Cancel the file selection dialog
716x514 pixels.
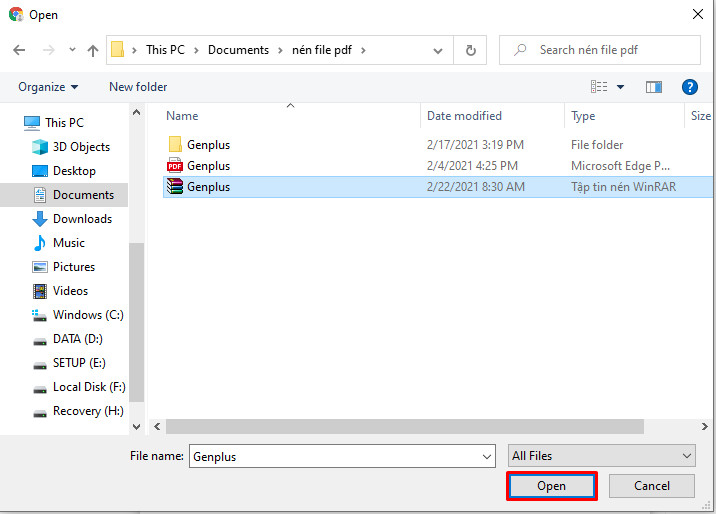click(652, 486)
